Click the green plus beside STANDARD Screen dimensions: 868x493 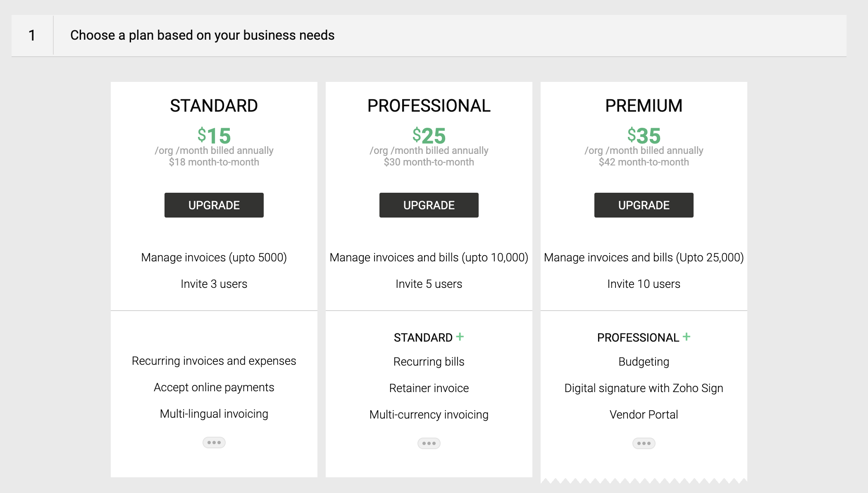(x=460, y=337)
